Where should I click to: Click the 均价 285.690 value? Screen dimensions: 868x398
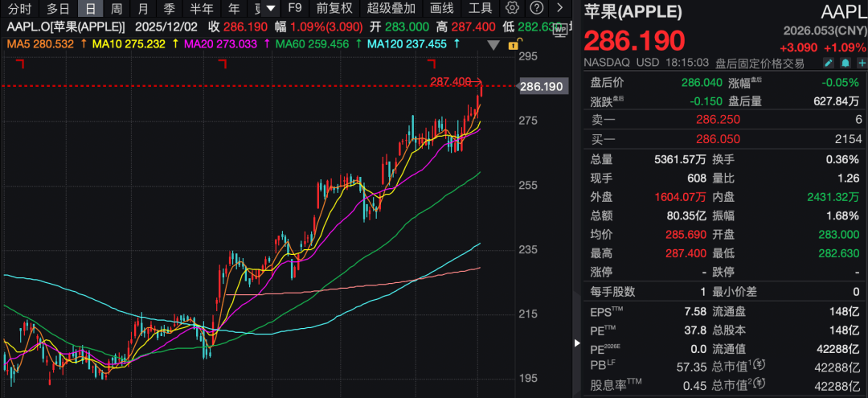click(686, 235)
